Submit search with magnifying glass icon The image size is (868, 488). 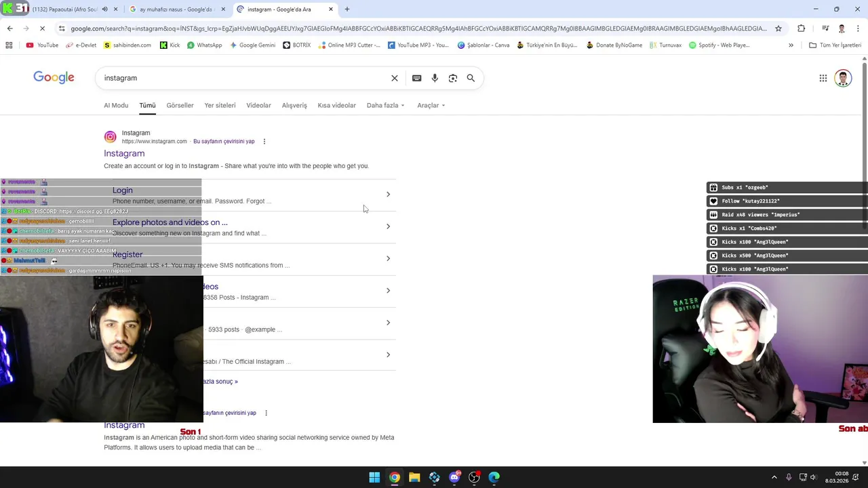tap(471, 78)
